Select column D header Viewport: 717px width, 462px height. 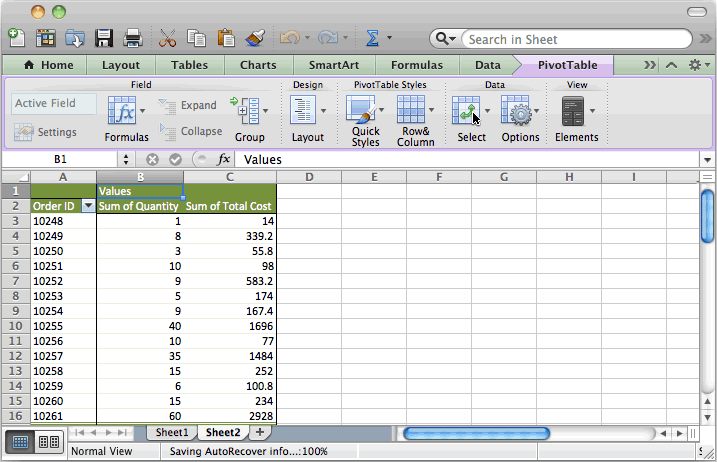(x=309, y=177)
